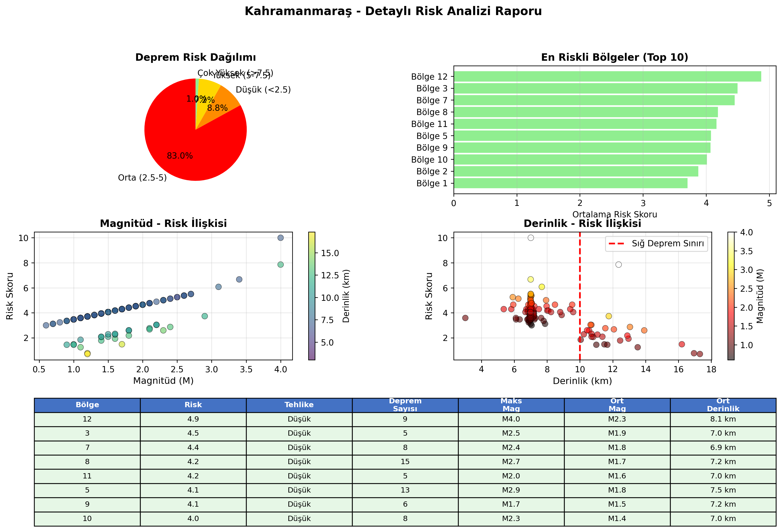Select the Bölge 10 axis label
The height and width of the screenshot is (532, 782).
429,159
